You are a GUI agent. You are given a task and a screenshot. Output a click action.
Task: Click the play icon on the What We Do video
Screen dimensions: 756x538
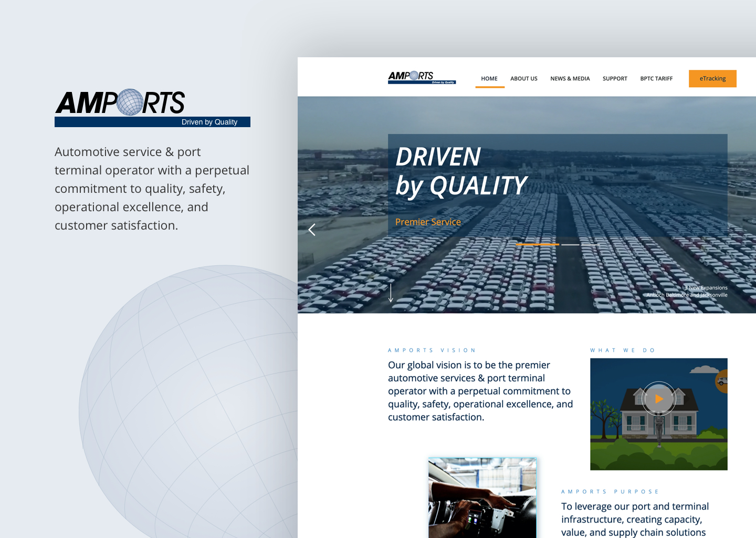point(659,398)
